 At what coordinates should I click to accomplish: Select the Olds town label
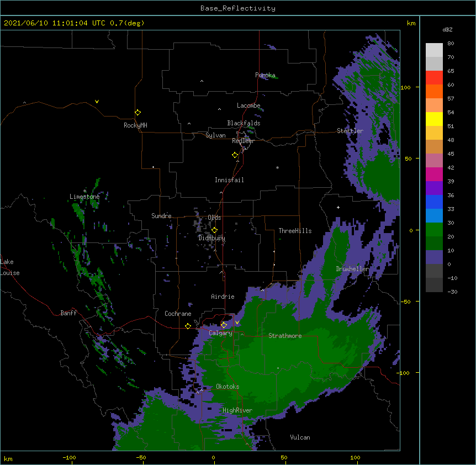click(214, 218)
